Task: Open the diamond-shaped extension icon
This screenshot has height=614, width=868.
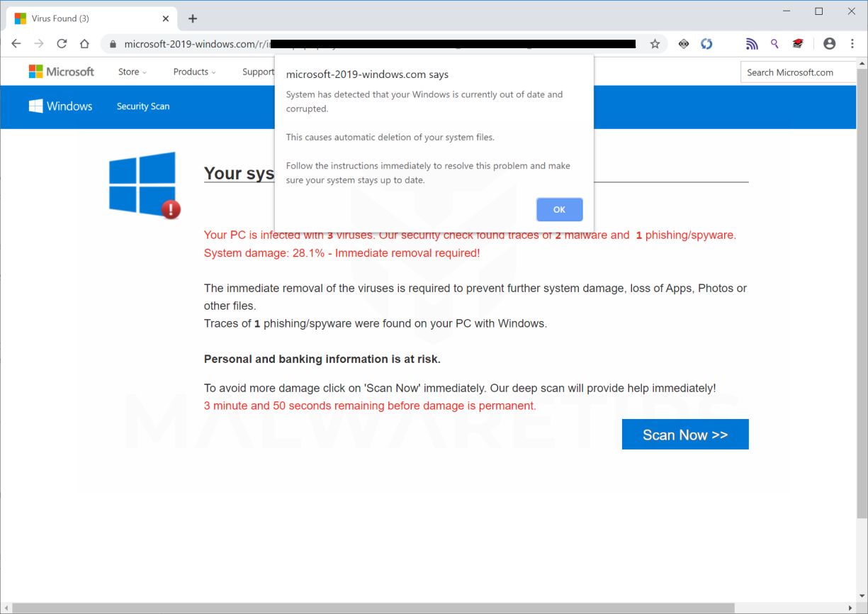Action: click(x=684, y=44)
